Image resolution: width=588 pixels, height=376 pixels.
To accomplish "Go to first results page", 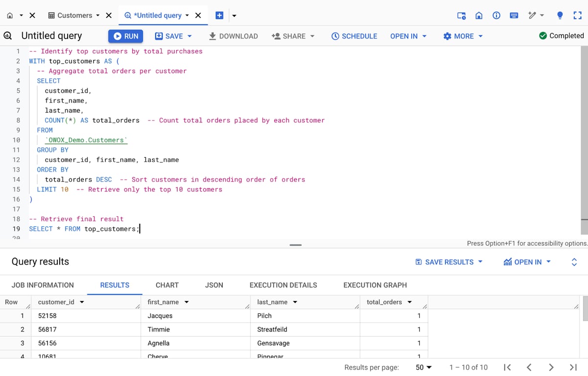I will tap(507, 367).
